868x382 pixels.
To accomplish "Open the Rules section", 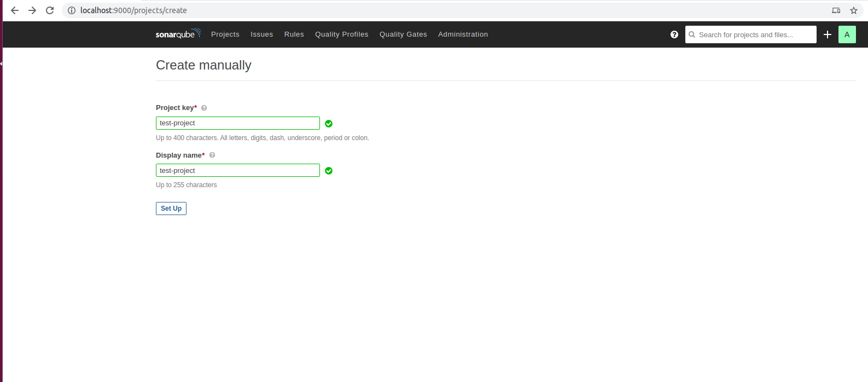I will coord(294,34).
